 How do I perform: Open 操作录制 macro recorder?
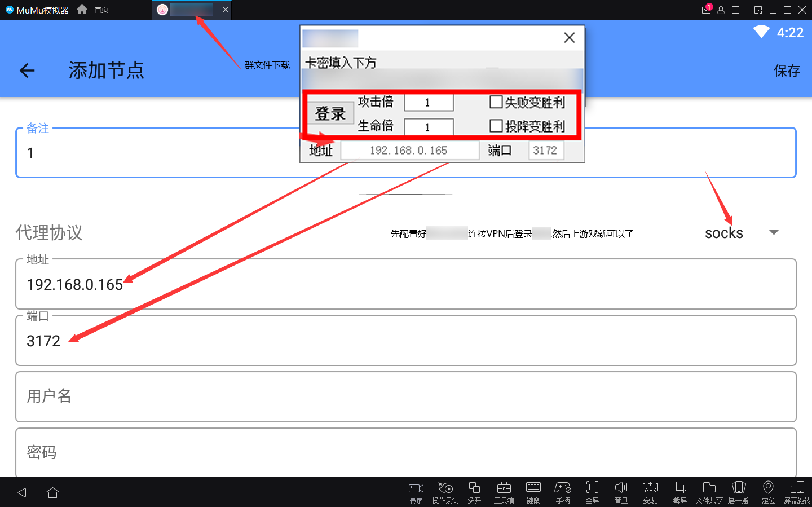coord(445,492)
